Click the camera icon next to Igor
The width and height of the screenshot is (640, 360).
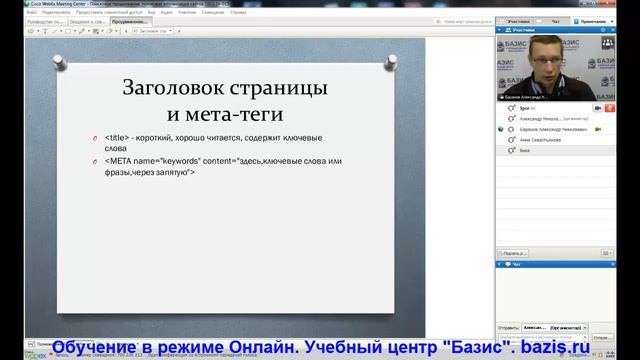tap(598, 108)
